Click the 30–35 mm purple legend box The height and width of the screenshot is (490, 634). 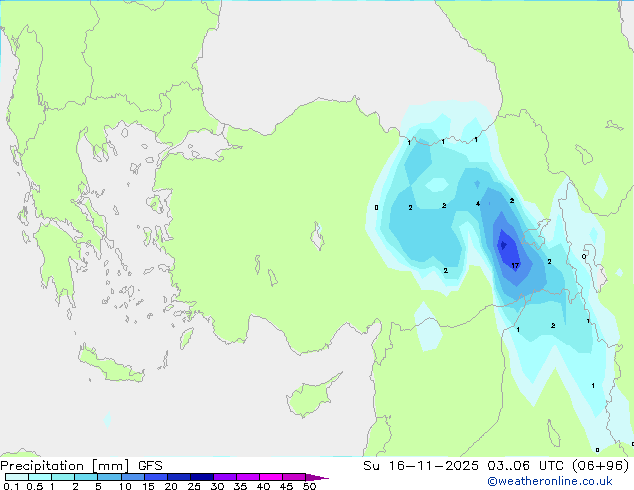tap(225, 477)
